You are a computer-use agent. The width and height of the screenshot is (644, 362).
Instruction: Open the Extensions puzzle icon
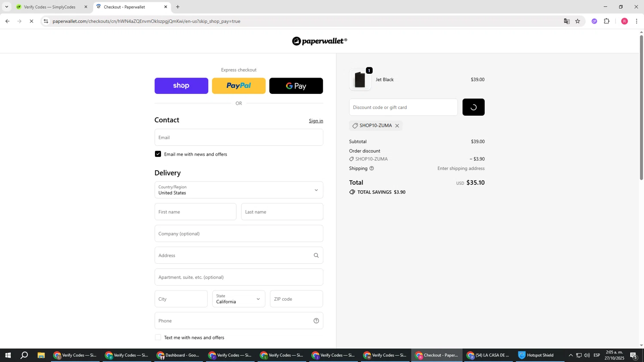click(x=607, y=21)
